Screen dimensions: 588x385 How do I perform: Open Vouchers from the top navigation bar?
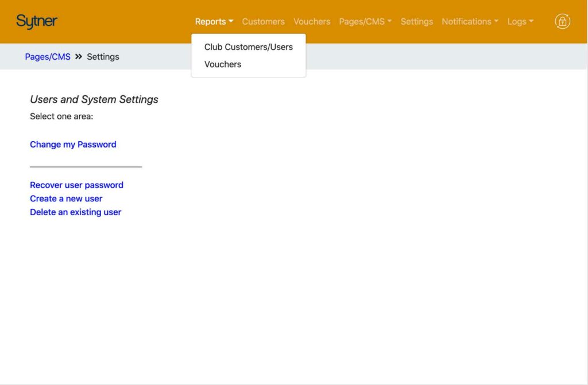312,22
